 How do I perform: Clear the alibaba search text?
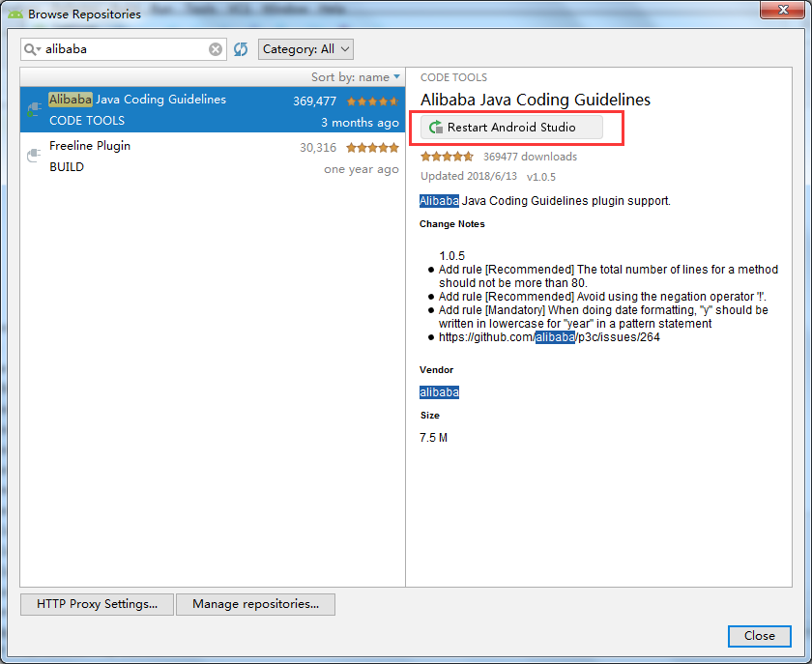point(216,49)
